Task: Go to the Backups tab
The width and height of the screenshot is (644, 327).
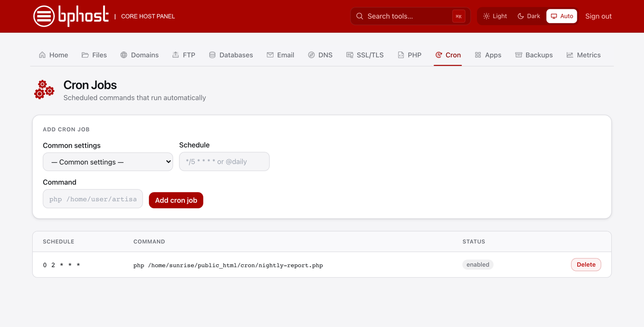Action: (x=534, y=55)
